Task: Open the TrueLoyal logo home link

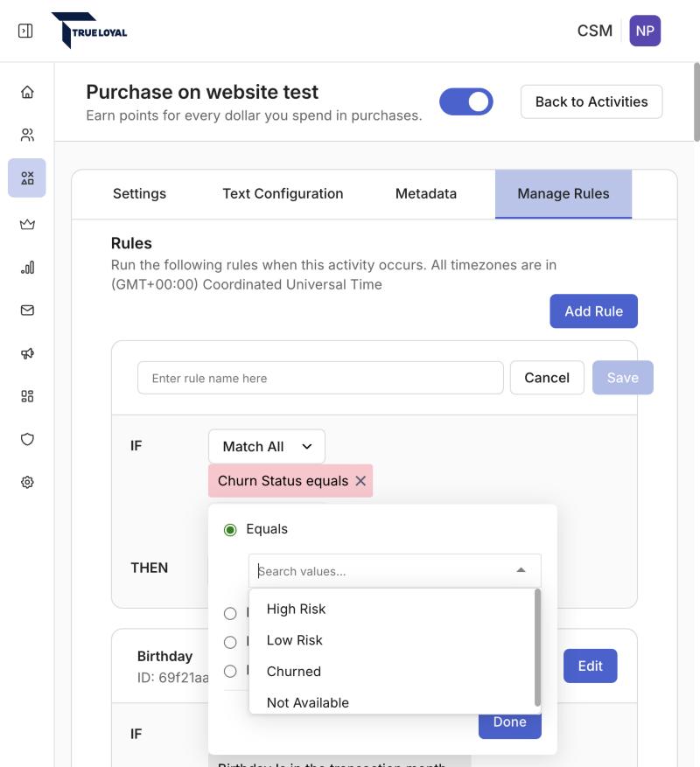Action: click(89, 31)
